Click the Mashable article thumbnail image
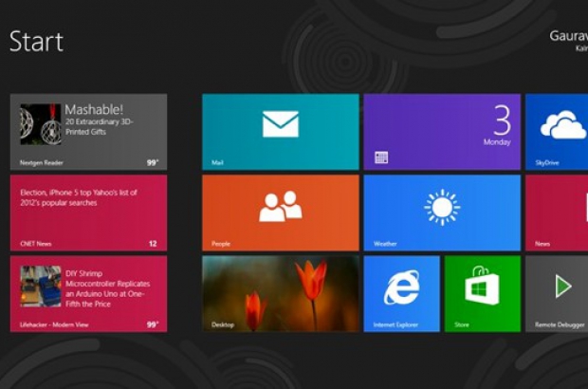 tap(40, 124)
